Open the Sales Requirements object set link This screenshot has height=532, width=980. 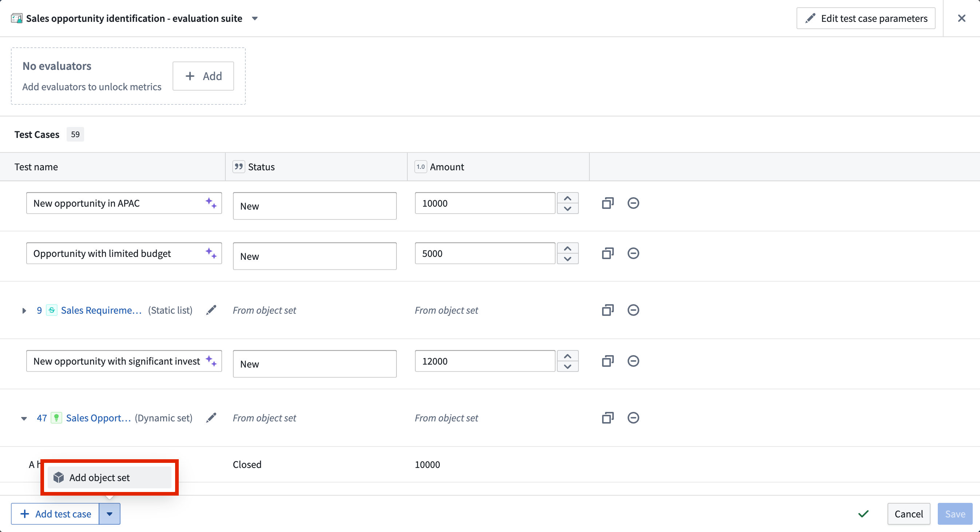(101, 310)
